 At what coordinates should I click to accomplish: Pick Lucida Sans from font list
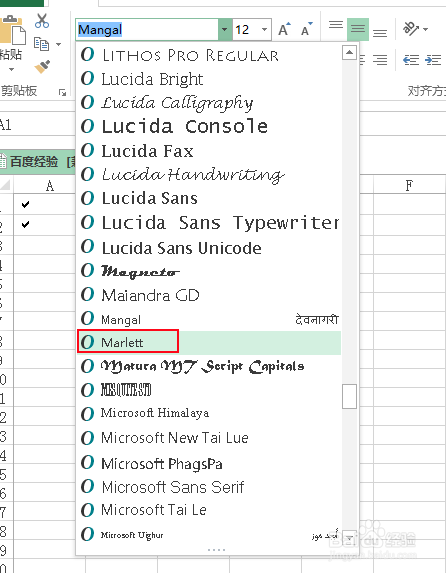[x=209, y=198]
